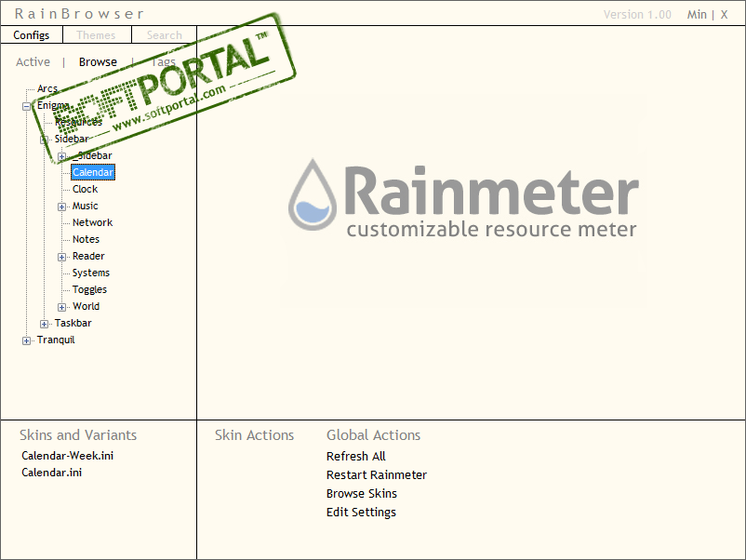Select the Network config

tap(93, 222)
